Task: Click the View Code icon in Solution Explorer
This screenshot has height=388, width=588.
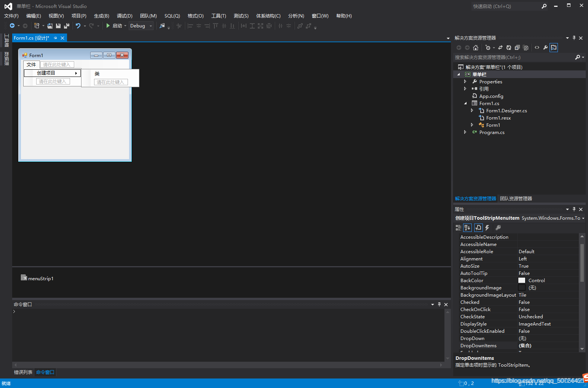Action: coord(537,48)
